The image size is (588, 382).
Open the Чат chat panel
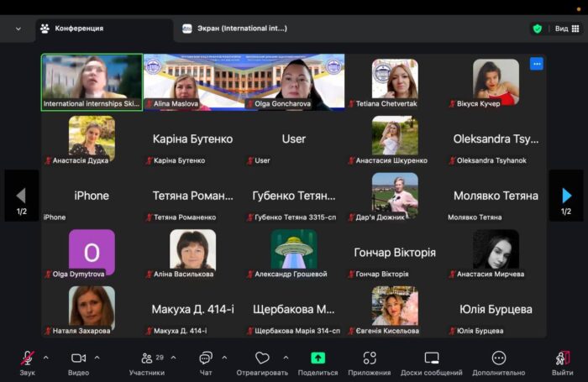[206, 358]
